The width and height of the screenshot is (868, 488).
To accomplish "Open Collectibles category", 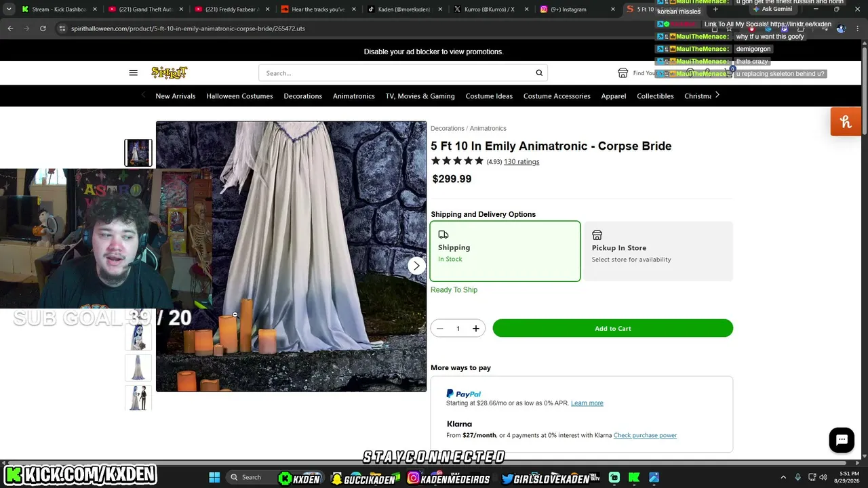I will pyautogui.click(x=655, y=96).
